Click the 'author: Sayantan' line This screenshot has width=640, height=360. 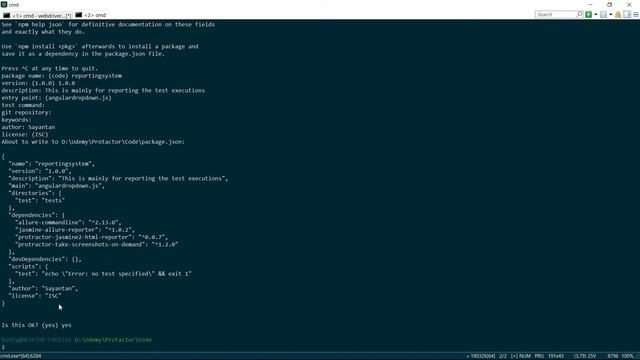pyautogui.click(x=28, y=127)
